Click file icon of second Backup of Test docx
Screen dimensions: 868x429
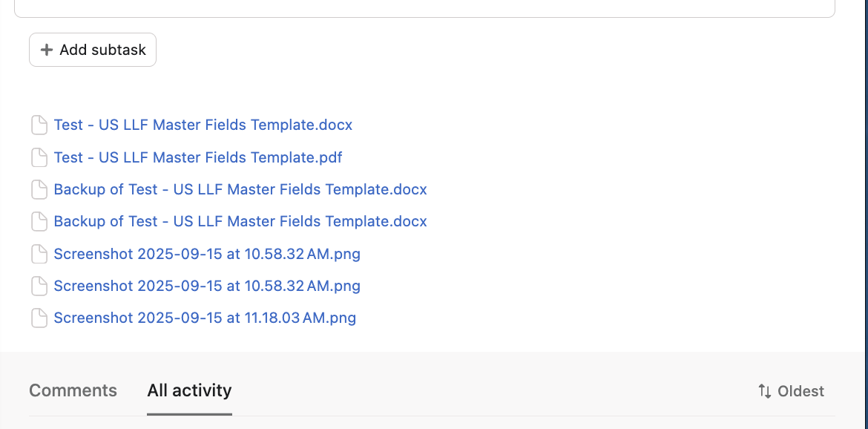pos(39,222)
